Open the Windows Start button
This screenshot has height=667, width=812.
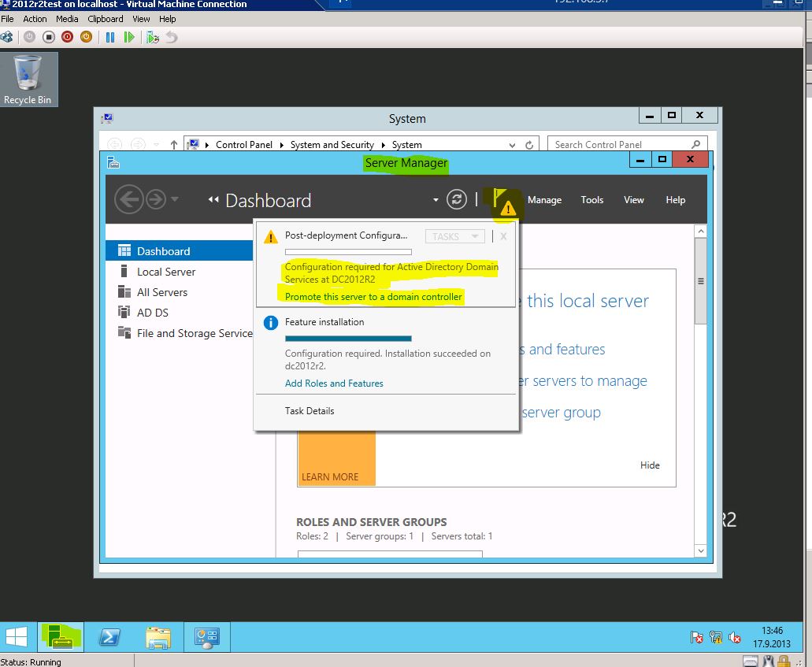coord(16,636)
